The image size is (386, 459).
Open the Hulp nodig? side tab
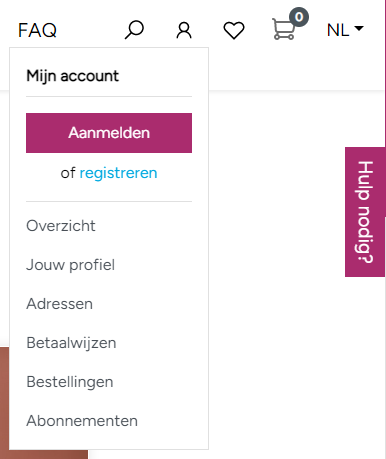click(x=365, y=212)
